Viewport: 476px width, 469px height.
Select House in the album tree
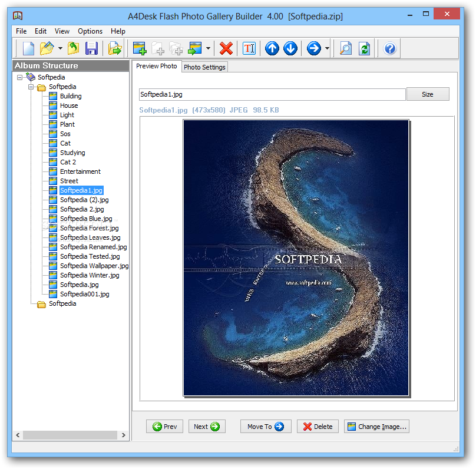[69, 105]
